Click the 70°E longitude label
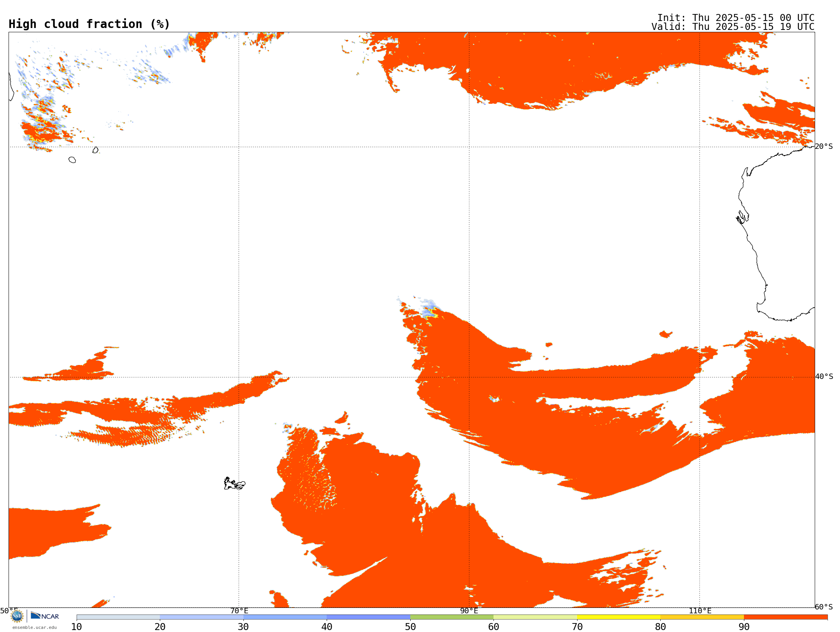 coord(239,611)
